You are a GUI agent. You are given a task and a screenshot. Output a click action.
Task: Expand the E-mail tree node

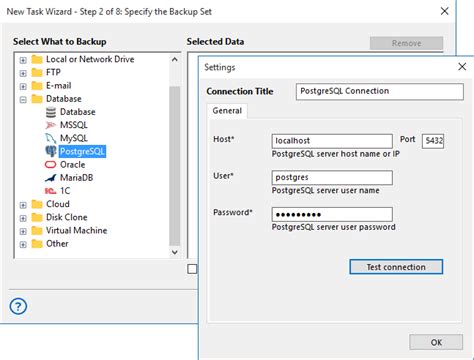click(x=23, y=87)
